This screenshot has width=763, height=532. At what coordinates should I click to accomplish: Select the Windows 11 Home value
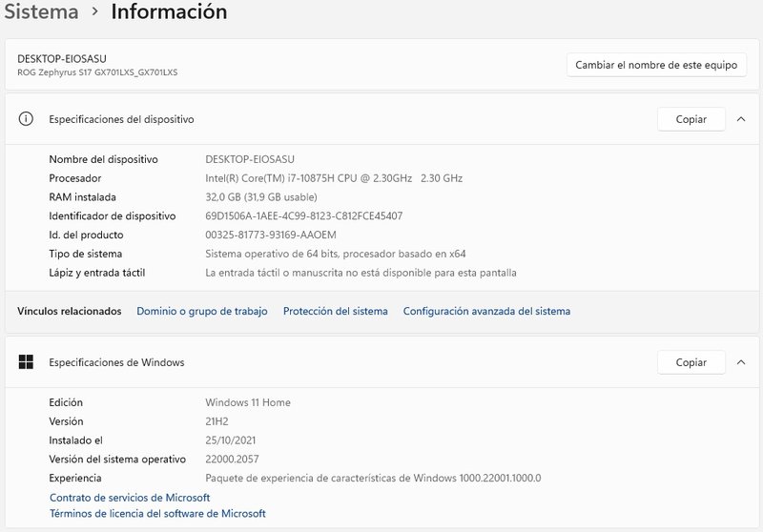pos(248,402)
